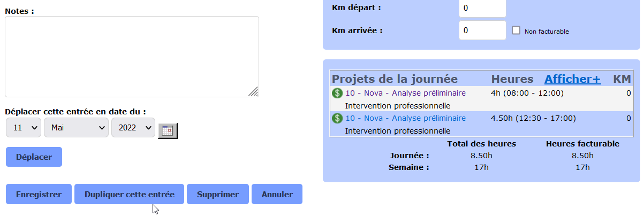
Task: Open the first Nova - Analyse préliminaire link
Action: click(405, 93)
